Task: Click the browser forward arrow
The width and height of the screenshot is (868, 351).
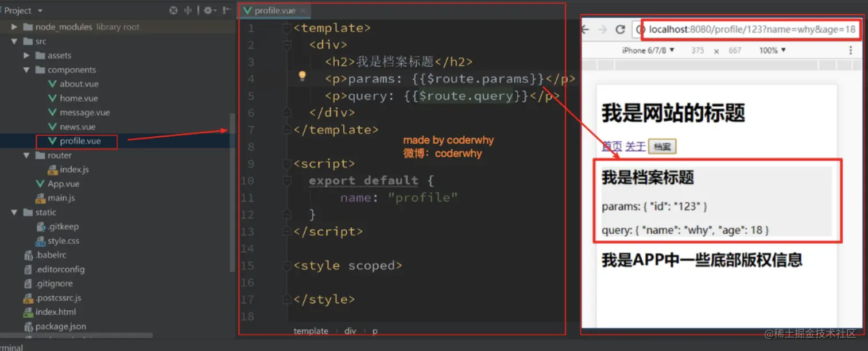Action: [x=602, y=30]
